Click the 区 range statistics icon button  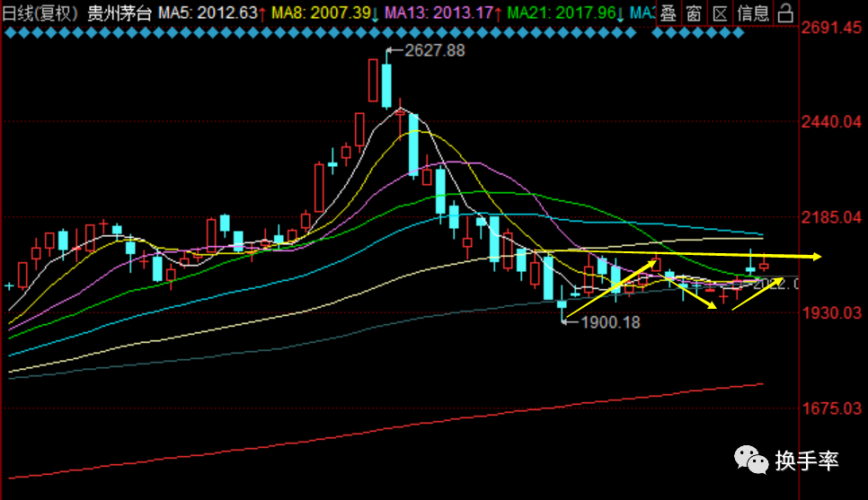(720, 13)
